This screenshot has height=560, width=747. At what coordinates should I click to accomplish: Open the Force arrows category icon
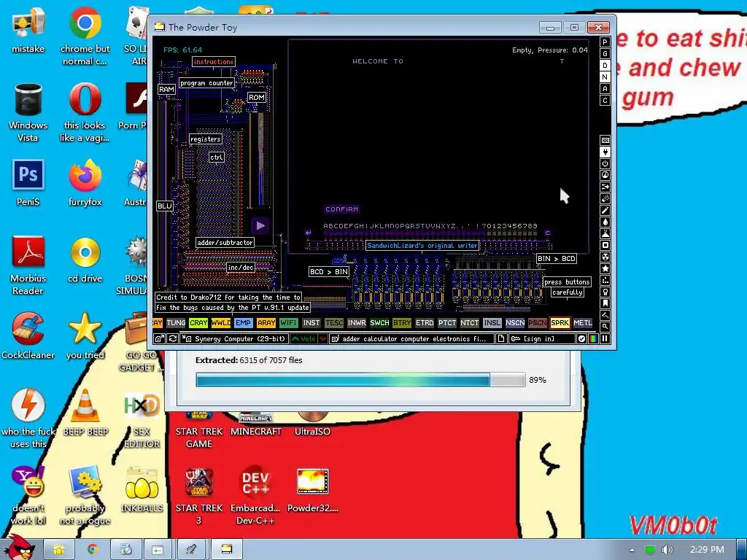point(605,187)
